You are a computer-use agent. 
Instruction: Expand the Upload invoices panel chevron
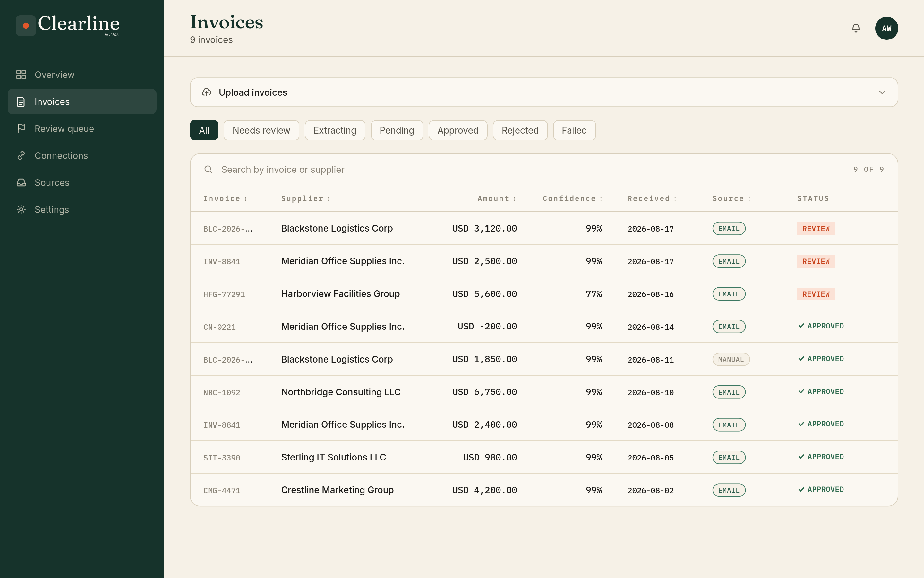pyautogui.click(x=882, y=92)
